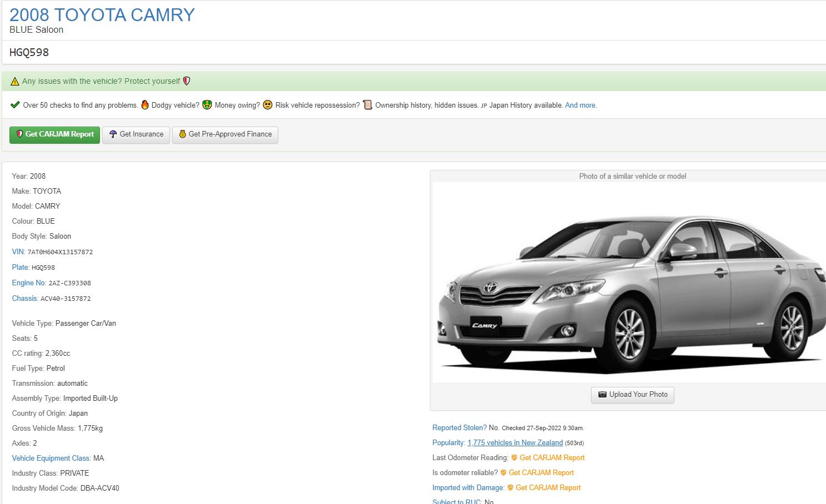The width and height of the screenshot is (826, 504).
Task: Click the 'Photo of a similar vehicle or model' caption
Action: click(633, 177)
